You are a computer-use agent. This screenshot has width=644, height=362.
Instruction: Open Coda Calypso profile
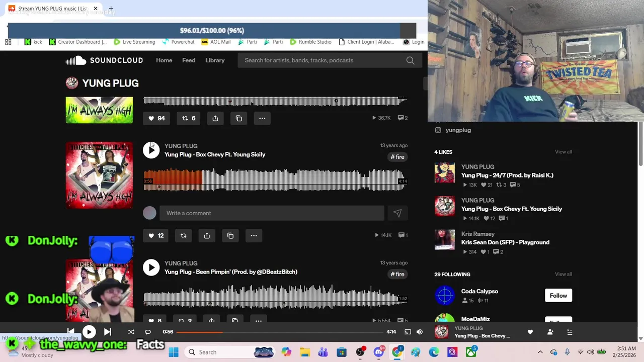click(479, 291)
